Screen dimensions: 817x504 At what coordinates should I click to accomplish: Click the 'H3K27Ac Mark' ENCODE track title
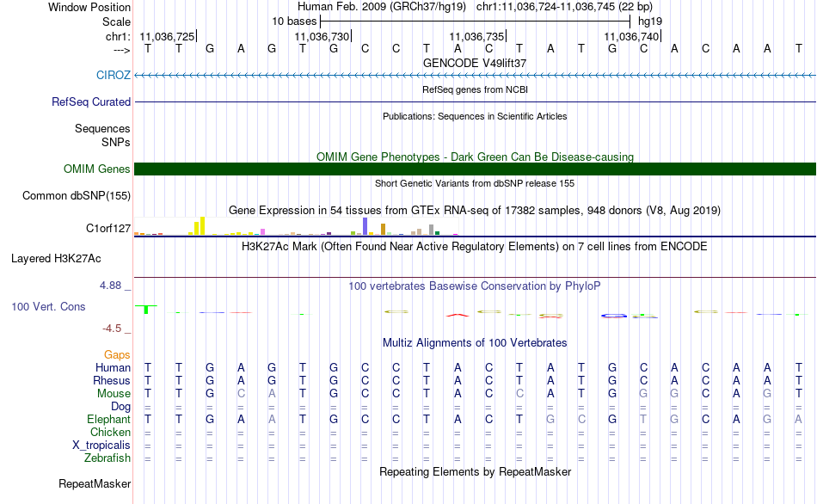pyautogui.click(x=475, y=247)
